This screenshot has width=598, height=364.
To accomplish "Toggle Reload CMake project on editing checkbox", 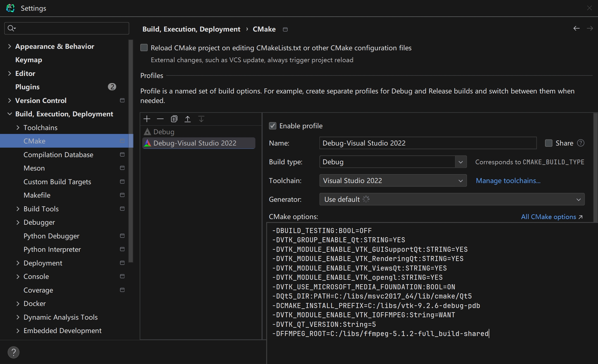I will (x=144, y=48).
